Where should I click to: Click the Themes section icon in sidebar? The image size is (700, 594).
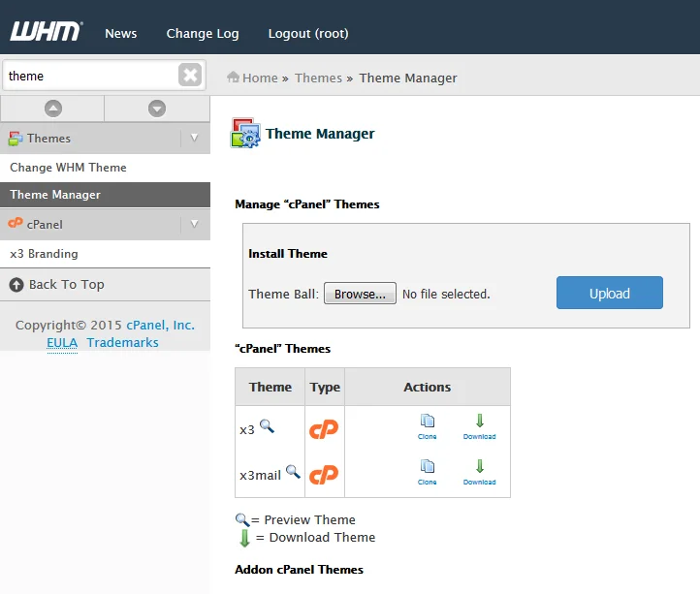[x=16, y=139]
